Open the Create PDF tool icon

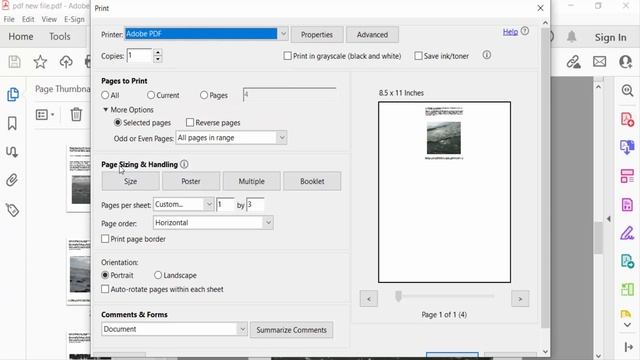point(627,120)
